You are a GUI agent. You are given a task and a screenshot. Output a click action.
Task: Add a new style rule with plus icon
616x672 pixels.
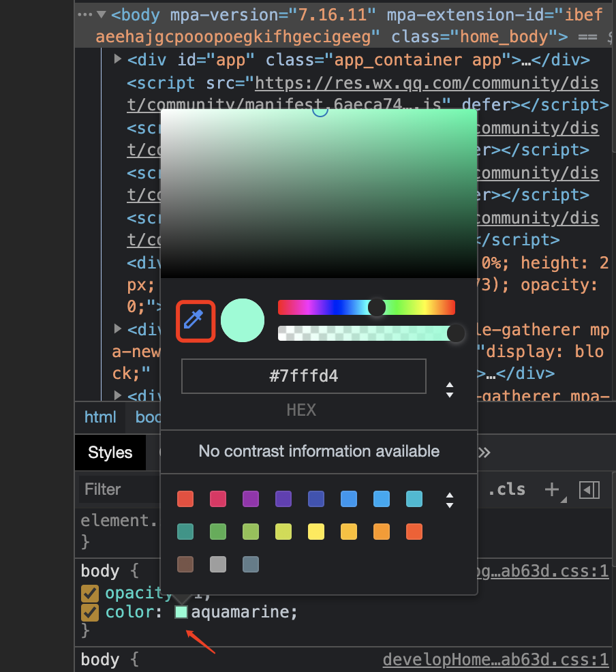552,489
